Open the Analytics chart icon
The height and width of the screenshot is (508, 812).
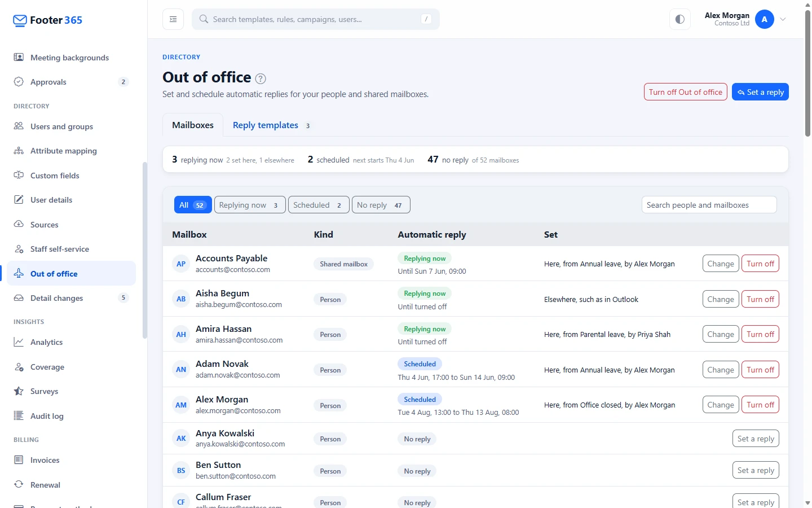19,342
